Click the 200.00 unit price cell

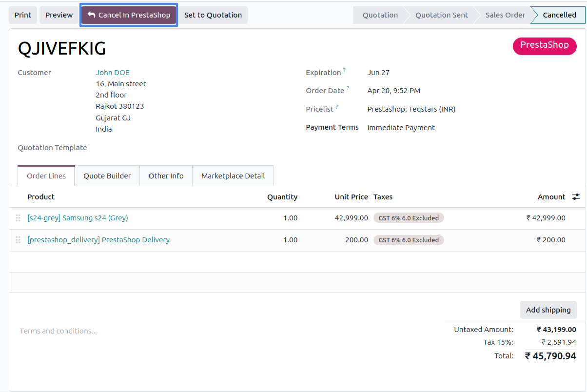click(357, 240)
